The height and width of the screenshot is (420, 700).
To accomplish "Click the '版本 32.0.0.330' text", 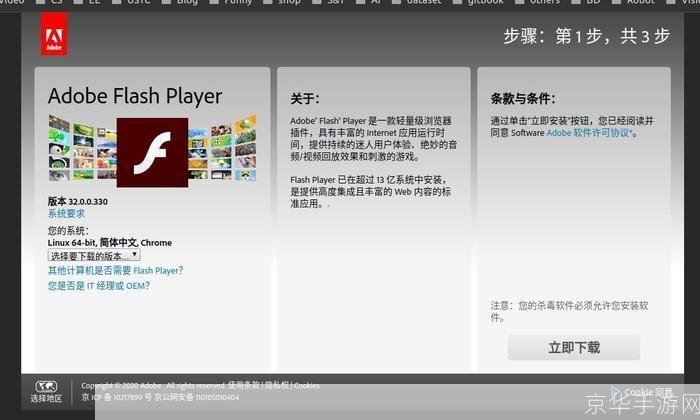I will pyautogui.click(x=78, y=201).
